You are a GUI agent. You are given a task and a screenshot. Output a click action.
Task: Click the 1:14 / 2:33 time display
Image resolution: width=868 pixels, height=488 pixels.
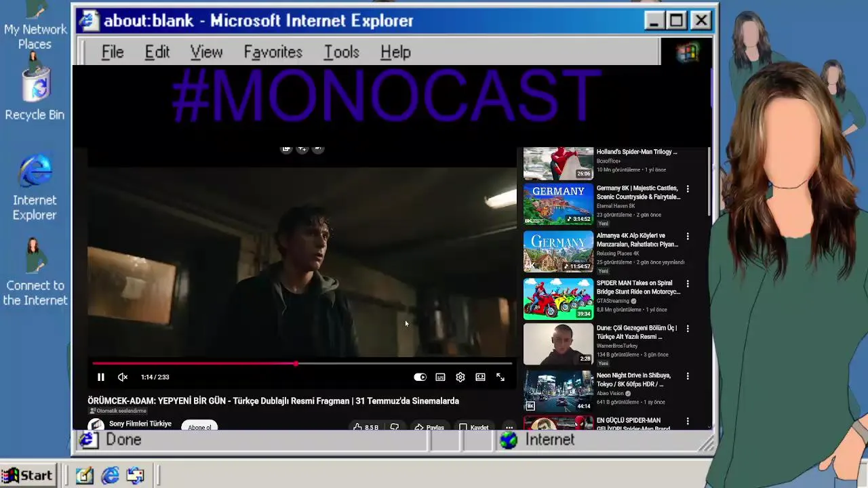coord(155,377)
